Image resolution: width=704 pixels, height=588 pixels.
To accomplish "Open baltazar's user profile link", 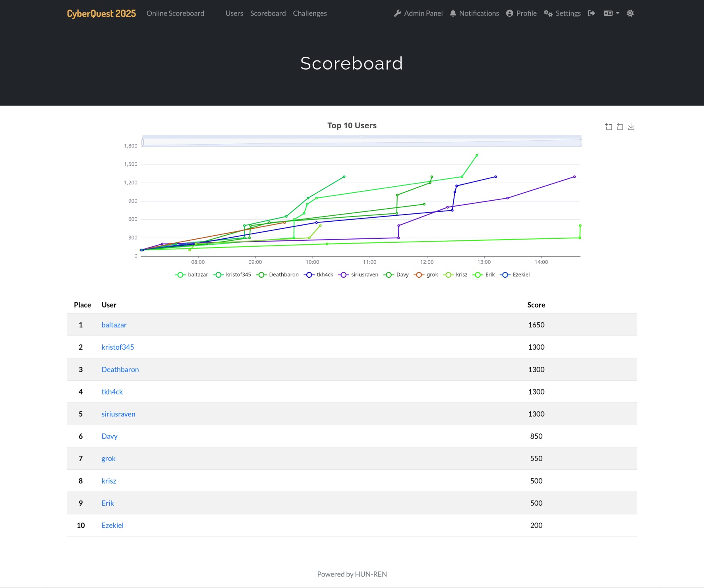I will (x=114, y=325).
